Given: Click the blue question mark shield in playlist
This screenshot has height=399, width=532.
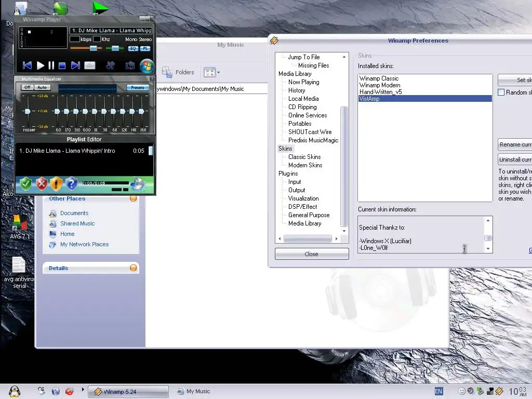Looking at the screenshot, I should 71,184.
